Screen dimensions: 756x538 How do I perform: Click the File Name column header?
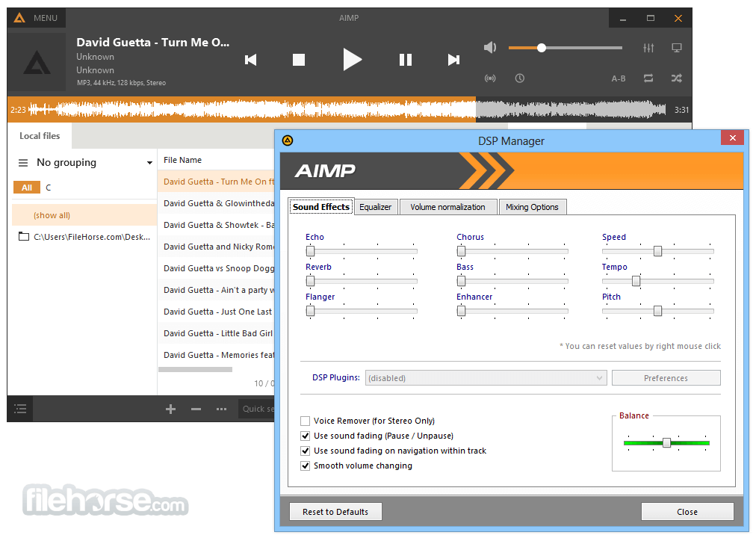(182, 160)
